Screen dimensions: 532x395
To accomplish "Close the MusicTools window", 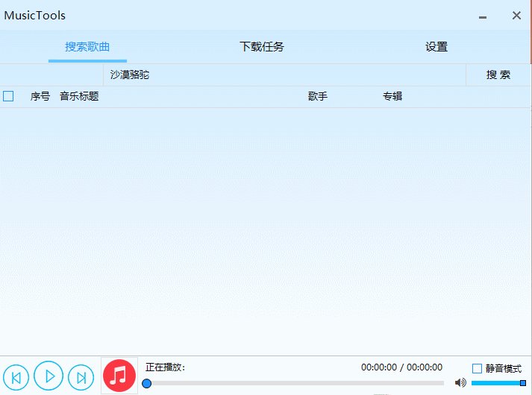I will (516, 16).
